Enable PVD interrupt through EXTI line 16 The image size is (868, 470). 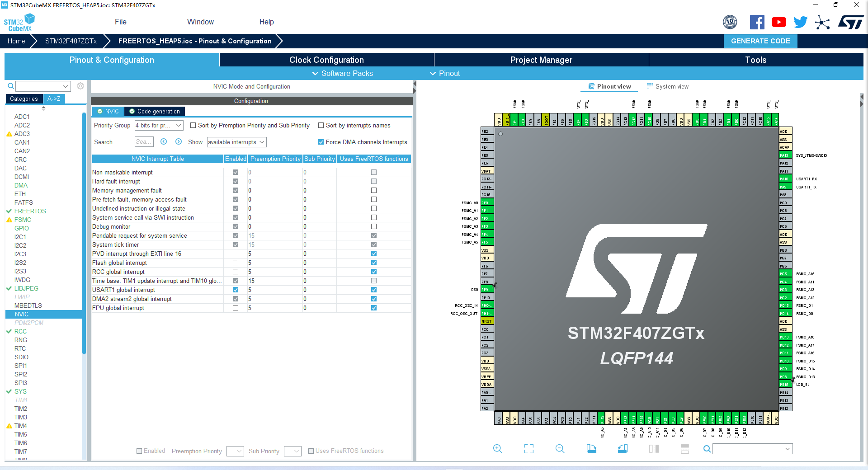click(x=236, y=254)
